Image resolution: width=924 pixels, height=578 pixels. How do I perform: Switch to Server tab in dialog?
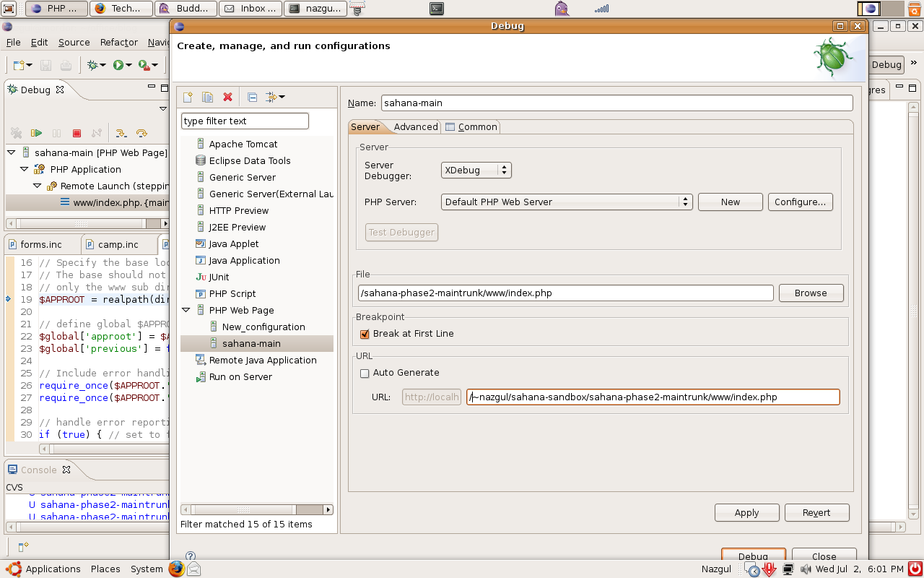[x=365, y=126]
